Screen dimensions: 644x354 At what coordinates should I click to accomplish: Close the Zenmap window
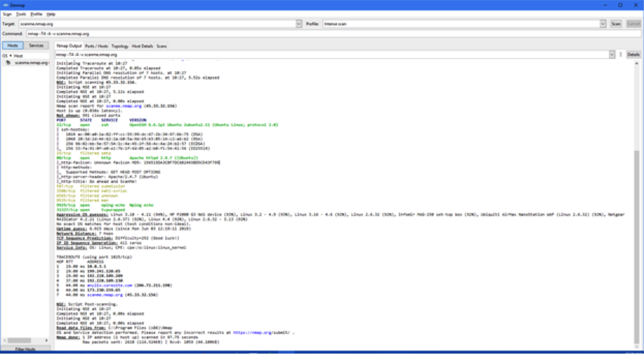[636, 5]
